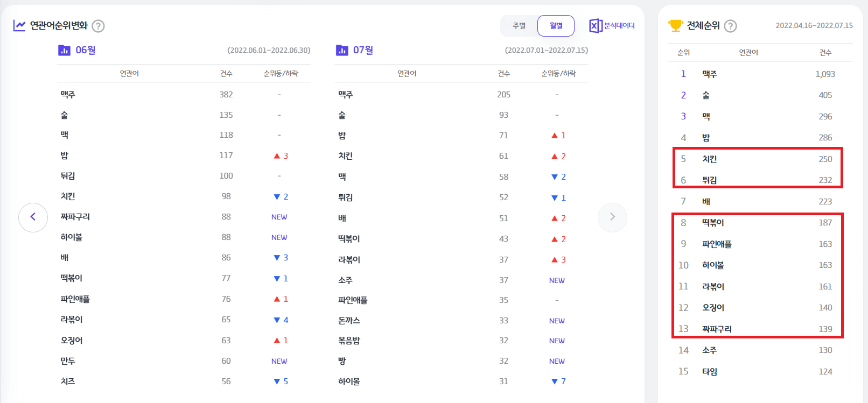The width and height of the screenshot is (868, 403).
Task: Click count 205 in 07월 table
Action: point(503,95)
